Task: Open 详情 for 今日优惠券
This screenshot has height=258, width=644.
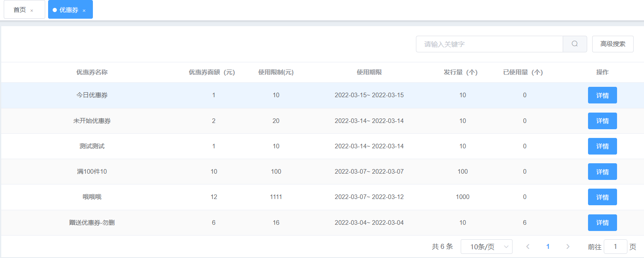Action: tap(603, 95)
